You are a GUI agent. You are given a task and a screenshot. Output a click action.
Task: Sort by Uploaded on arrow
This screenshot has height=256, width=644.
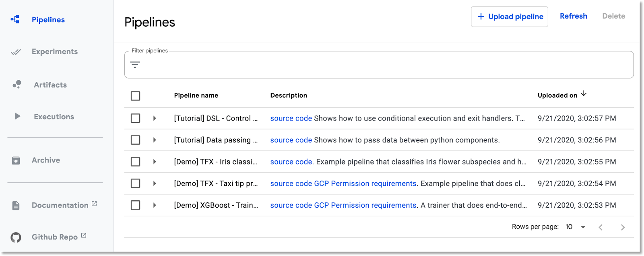pyautogui.click(x=584, y=94)
